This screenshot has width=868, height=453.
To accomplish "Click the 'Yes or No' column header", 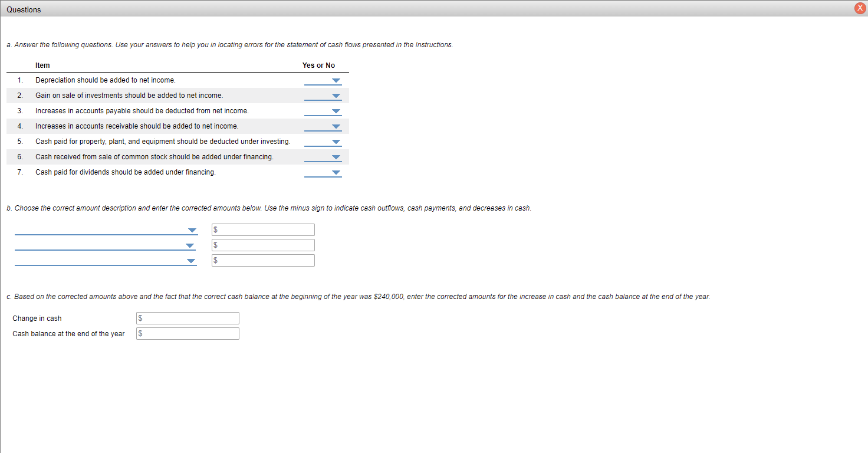I will [318, 65].
